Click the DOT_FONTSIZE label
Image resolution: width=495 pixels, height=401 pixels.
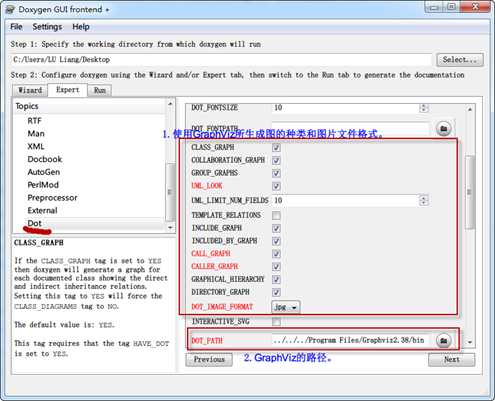(x=214, y=108)
